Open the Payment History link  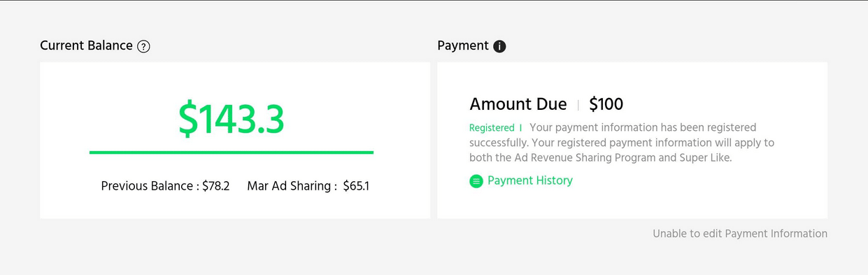[530, 181]
